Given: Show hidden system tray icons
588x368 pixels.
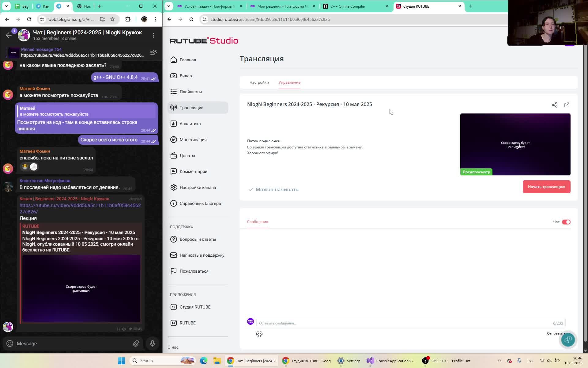Looking at the screenshot, I should [499, 361].
